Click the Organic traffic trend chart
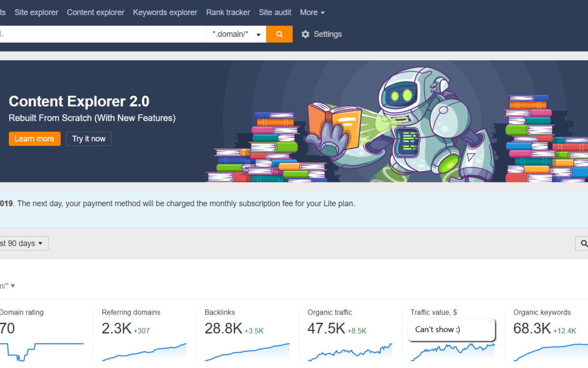 (350, 352)
